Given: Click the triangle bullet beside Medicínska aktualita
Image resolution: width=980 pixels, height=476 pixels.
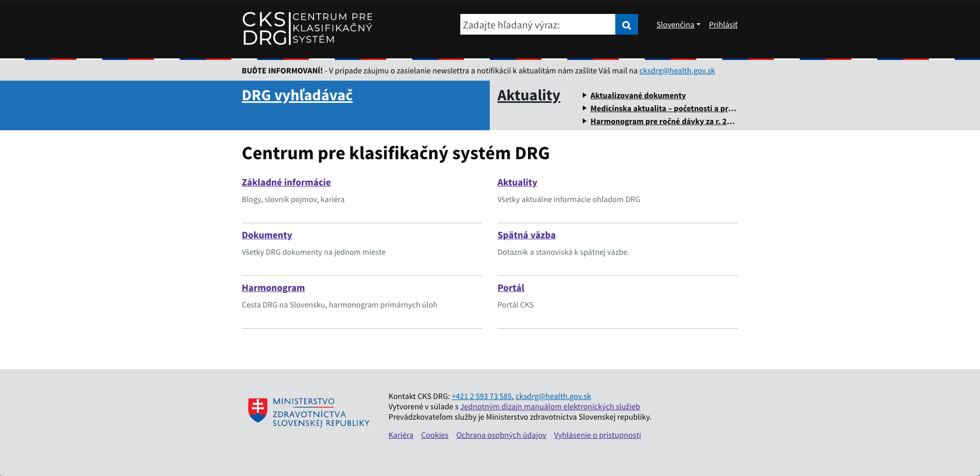Looking at the screenshot, I should (584, 108).
